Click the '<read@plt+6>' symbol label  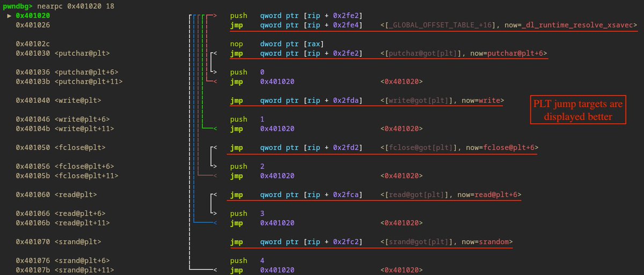click(x=80, y=214)
